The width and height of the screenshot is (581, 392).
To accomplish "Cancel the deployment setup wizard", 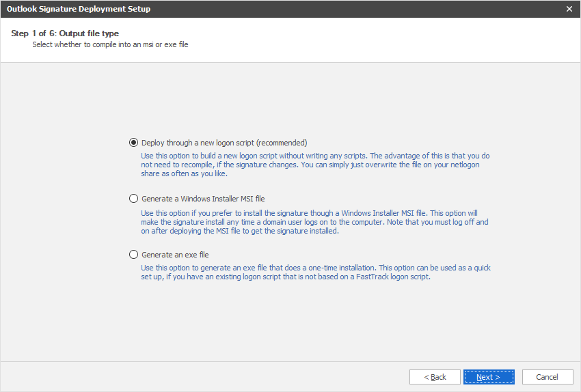I will click(x=548, y=377).
